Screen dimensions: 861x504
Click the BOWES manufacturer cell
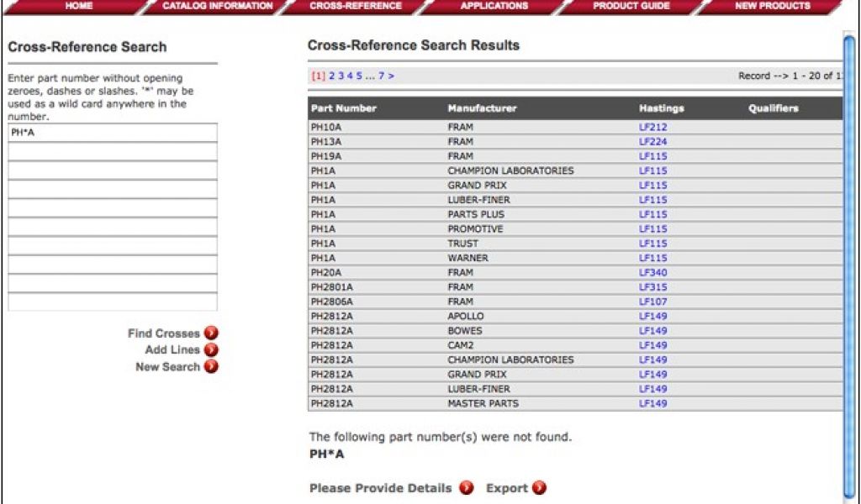point(464,331)
